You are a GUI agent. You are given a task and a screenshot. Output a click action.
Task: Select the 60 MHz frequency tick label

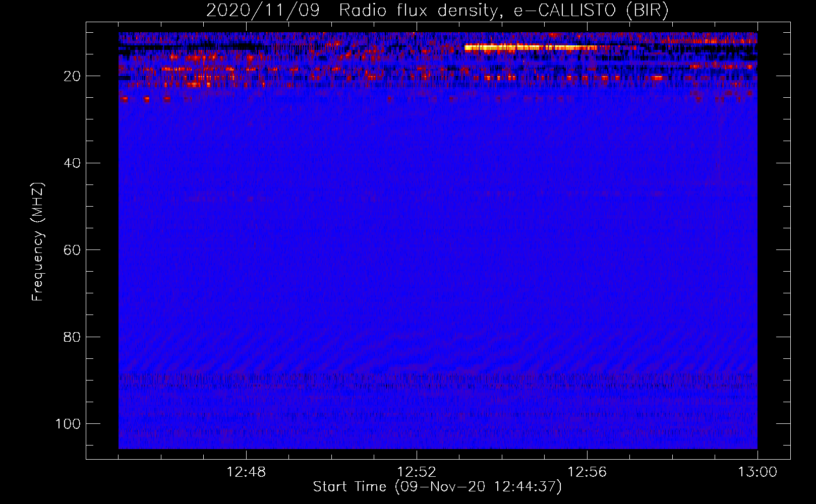pos(73,250)
